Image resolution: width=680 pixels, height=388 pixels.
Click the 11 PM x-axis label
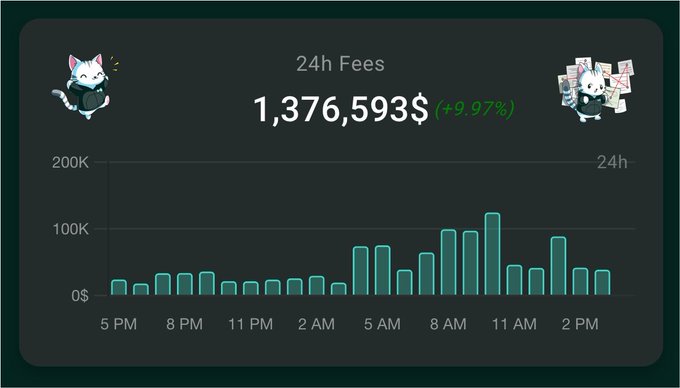coord(251,324)
